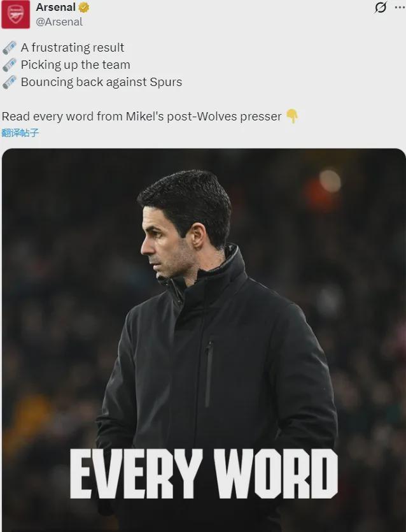
Task: Select the 'Picking up the team' line
Action: (x=75, y=65)
